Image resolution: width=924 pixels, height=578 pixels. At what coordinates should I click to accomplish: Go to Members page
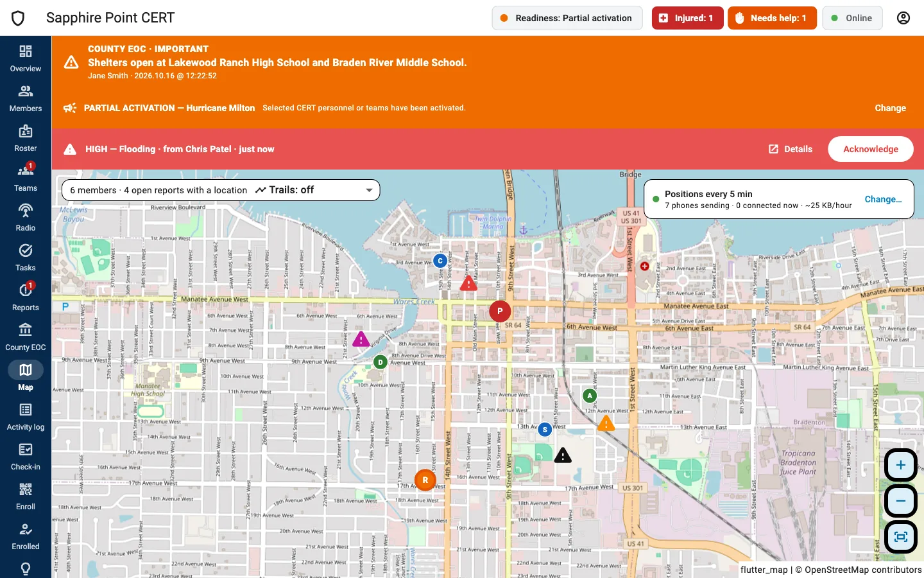26,98
